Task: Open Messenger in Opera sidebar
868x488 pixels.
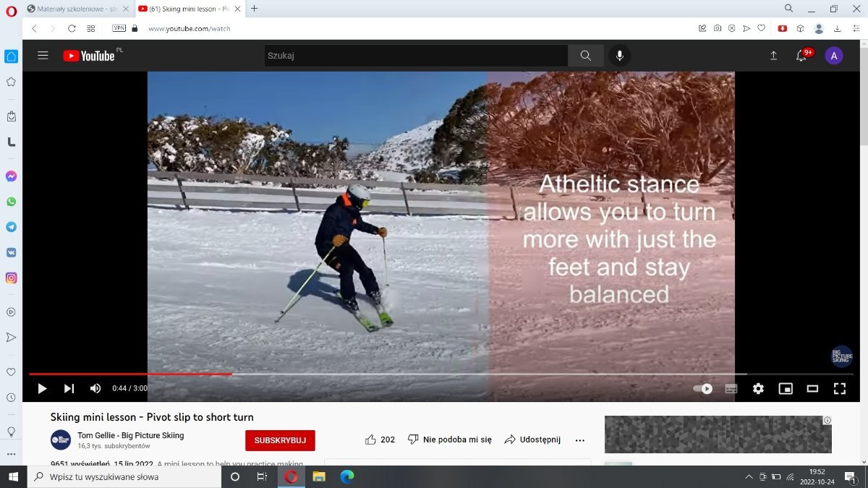Action: 11,176
